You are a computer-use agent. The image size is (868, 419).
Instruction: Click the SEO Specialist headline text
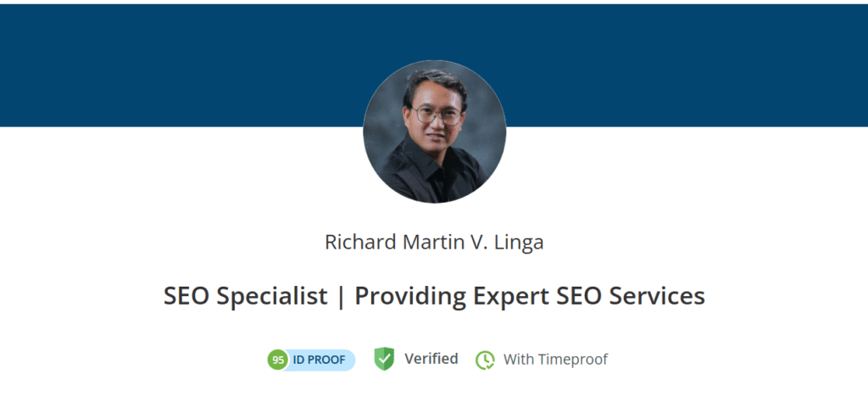[245, 296]
